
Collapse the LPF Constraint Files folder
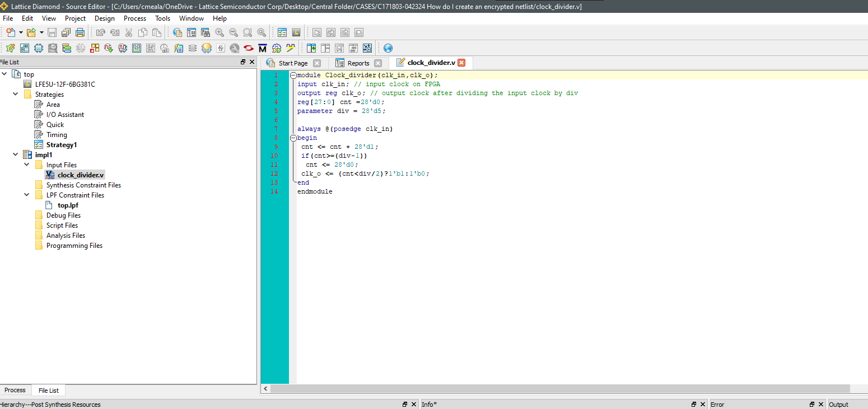point(27,195)
